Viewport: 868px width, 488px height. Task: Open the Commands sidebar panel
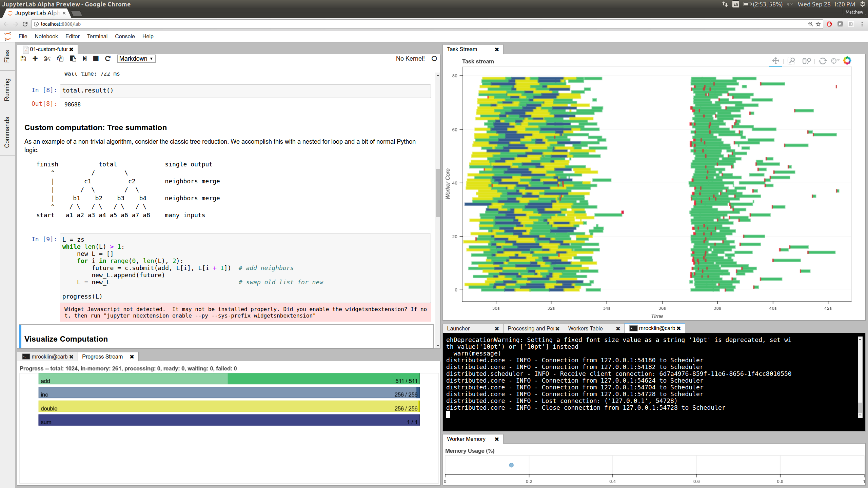tap(7, 132)
